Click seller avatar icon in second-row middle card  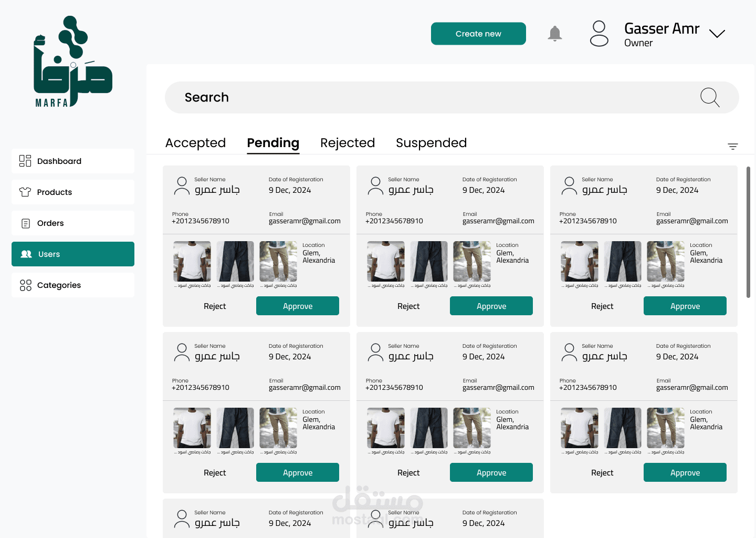(375, 353)
